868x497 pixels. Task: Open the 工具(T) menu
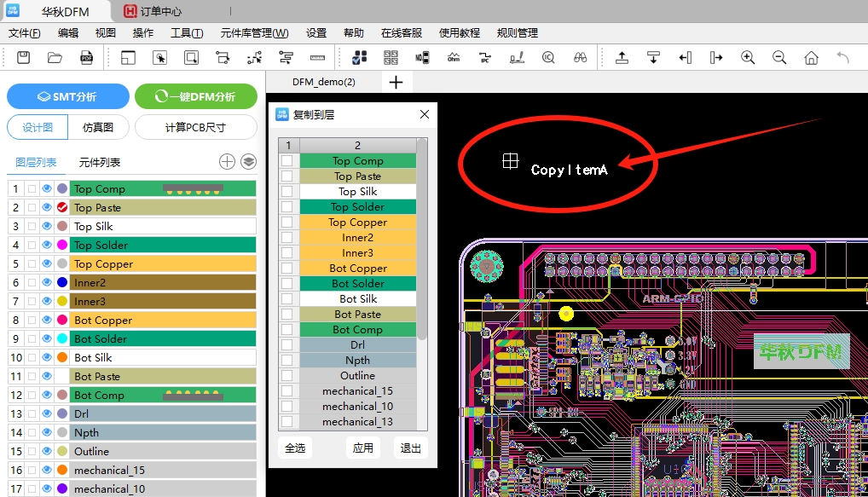click(186, 33)
